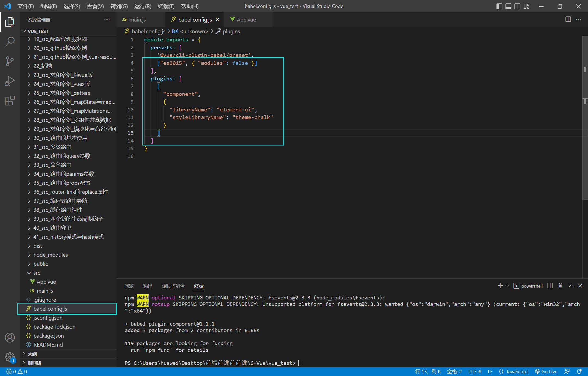Click the feedback icon in status bar

567,371
